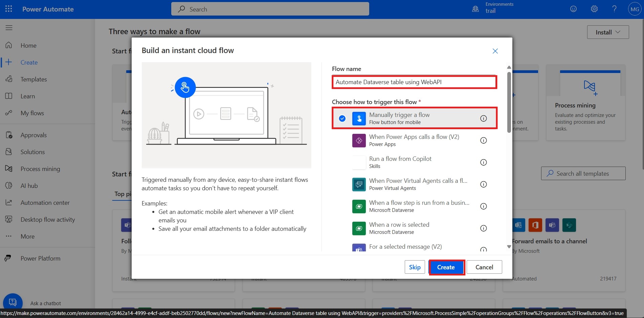
Task: Click the feedback smiley icon
Action: click(573, 9)
